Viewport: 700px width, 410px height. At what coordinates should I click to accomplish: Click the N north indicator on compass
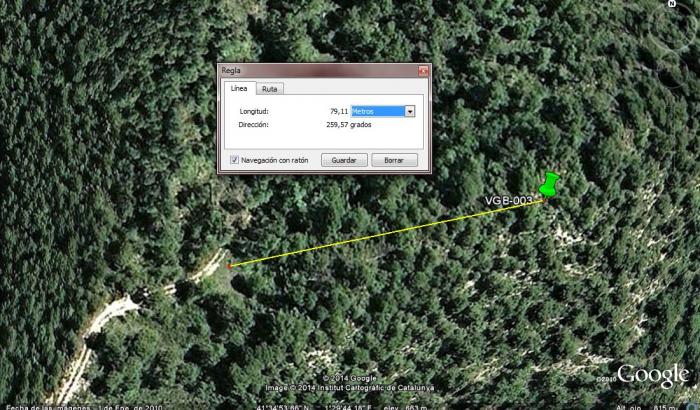[672, 4]
